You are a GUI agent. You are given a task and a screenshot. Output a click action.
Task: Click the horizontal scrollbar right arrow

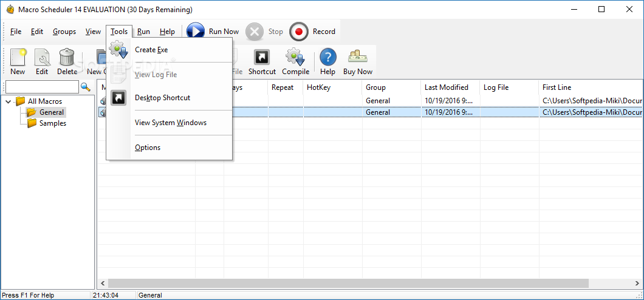click(637, 283)
